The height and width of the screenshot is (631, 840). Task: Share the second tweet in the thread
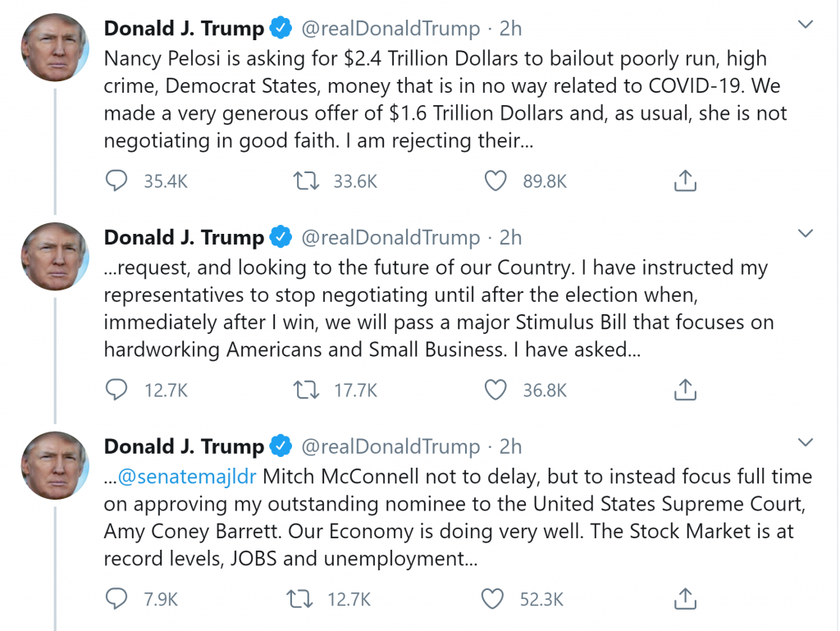point(685,390)
